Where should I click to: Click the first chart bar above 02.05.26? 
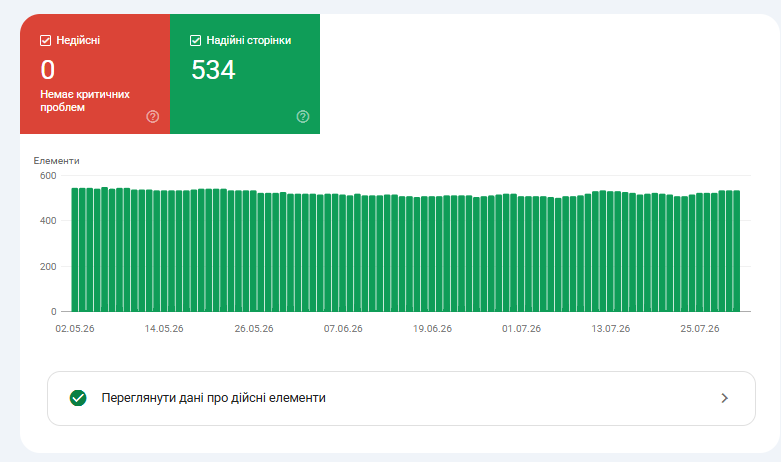coord(75,250)
